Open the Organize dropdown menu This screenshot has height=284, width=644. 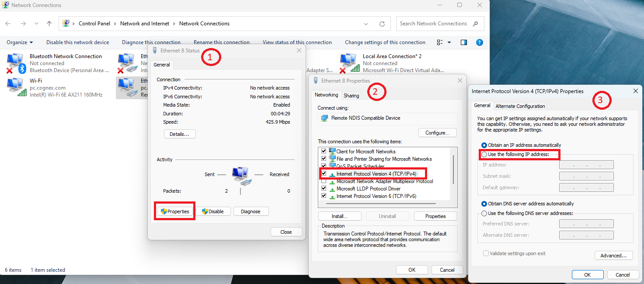[x=20, y=42]
